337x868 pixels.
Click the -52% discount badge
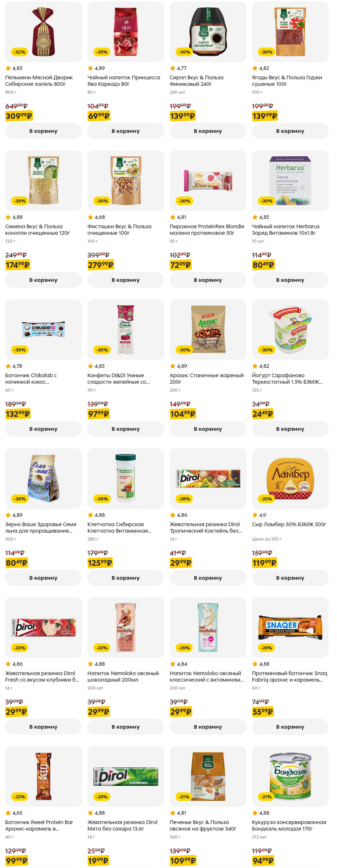click(19, 52)
